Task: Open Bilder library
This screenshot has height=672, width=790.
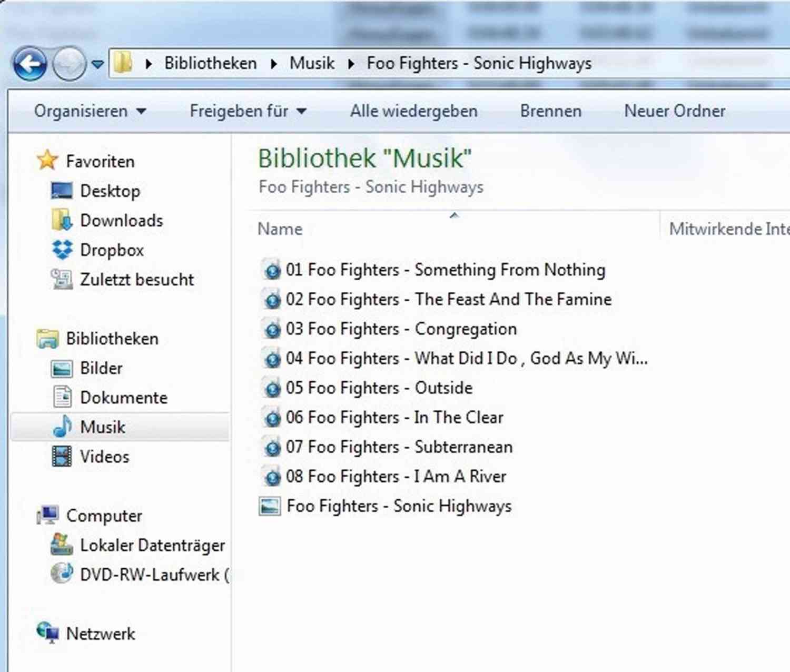Action: coord(101,368)
